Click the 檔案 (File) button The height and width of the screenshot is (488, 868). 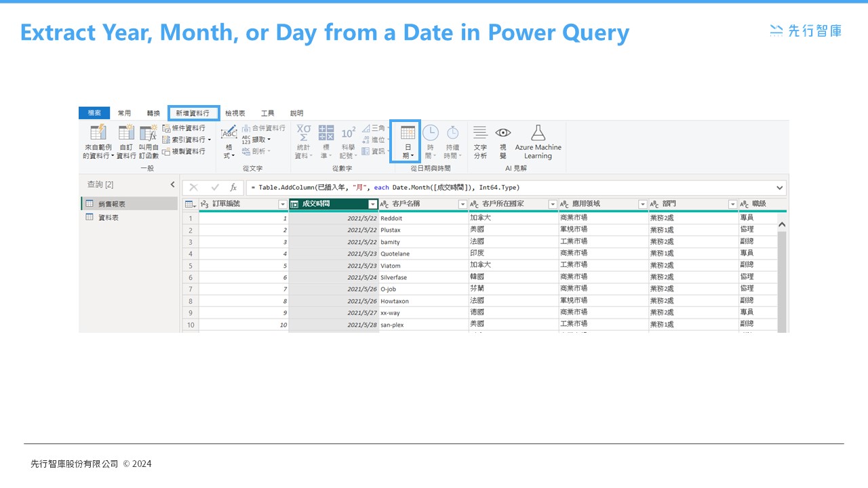[94, 113]
